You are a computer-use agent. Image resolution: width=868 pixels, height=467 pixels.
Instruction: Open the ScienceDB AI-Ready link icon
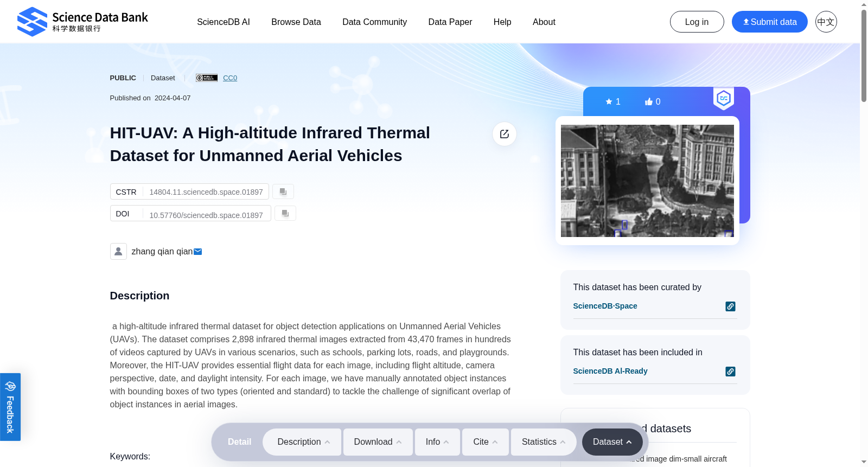pyautogui.click(x=731, y=372)
